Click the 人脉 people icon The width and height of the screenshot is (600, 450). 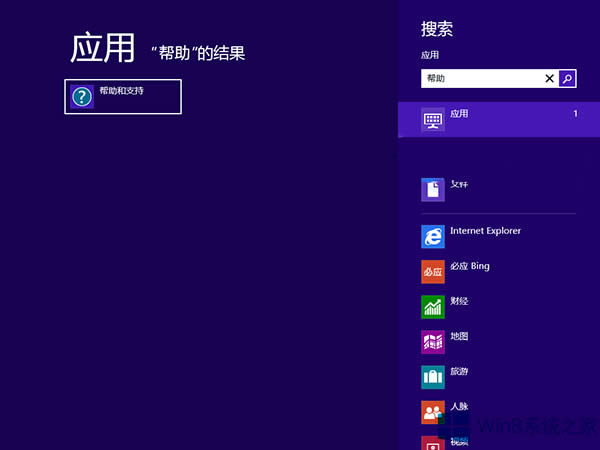[433, 412]
